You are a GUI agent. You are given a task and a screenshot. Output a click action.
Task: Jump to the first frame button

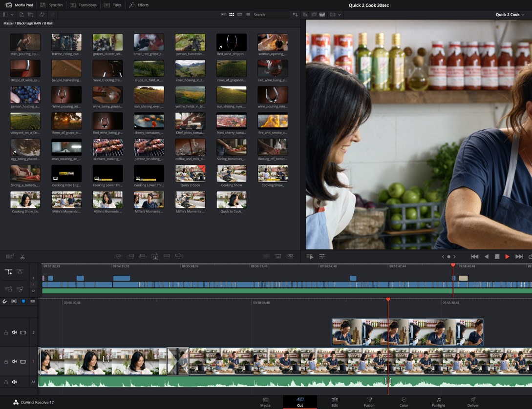[474, 257]
